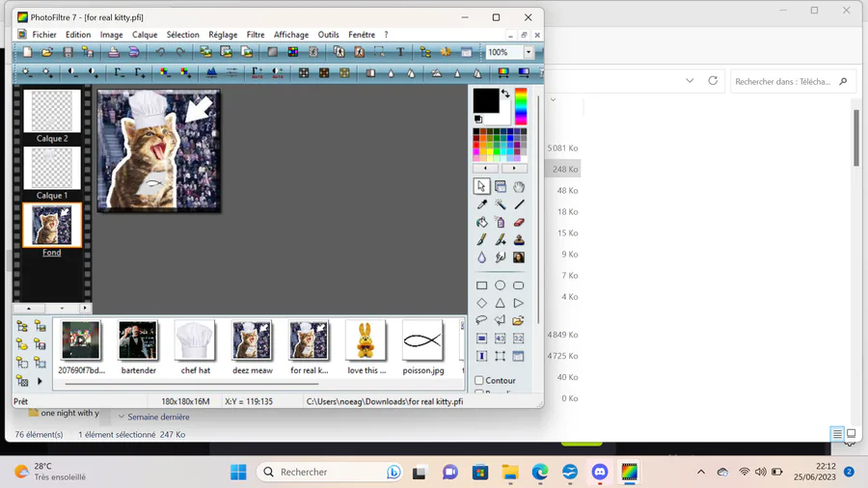Click the taskbar Rechercher search box
Image resolution: width=868 pixels, height=488 pixels.
(330, 472)
